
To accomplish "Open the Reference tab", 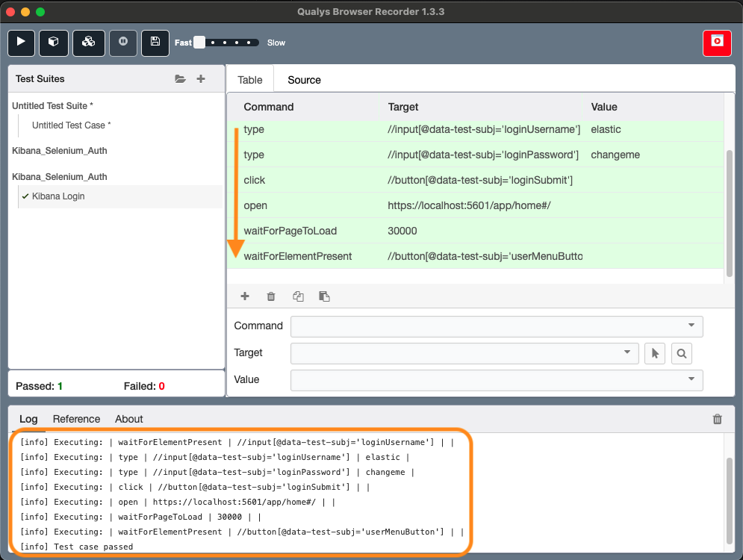I will [x=76, y=419].
